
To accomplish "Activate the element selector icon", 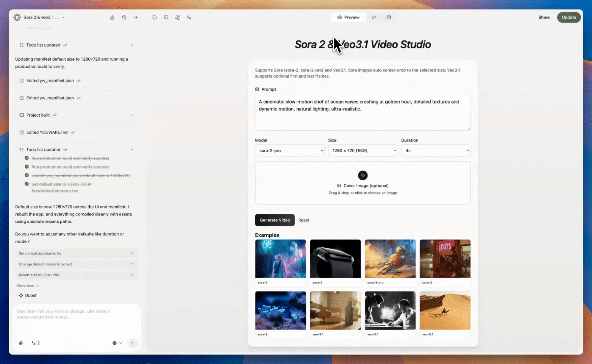I will coord(189,17).
